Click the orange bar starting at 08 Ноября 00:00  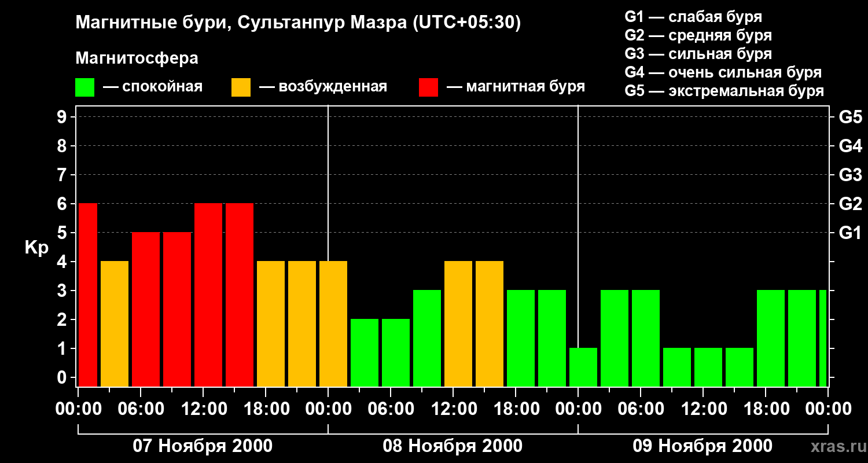333,324
